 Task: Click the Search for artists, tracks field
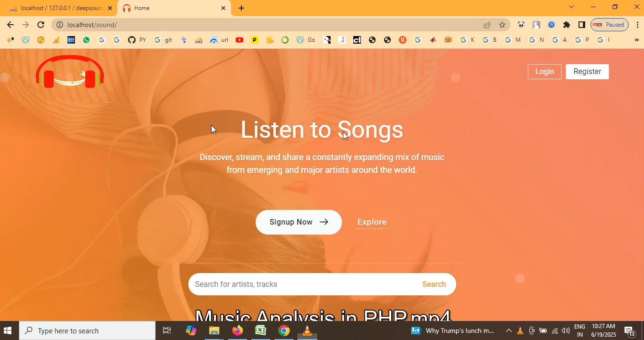point(304,284)
